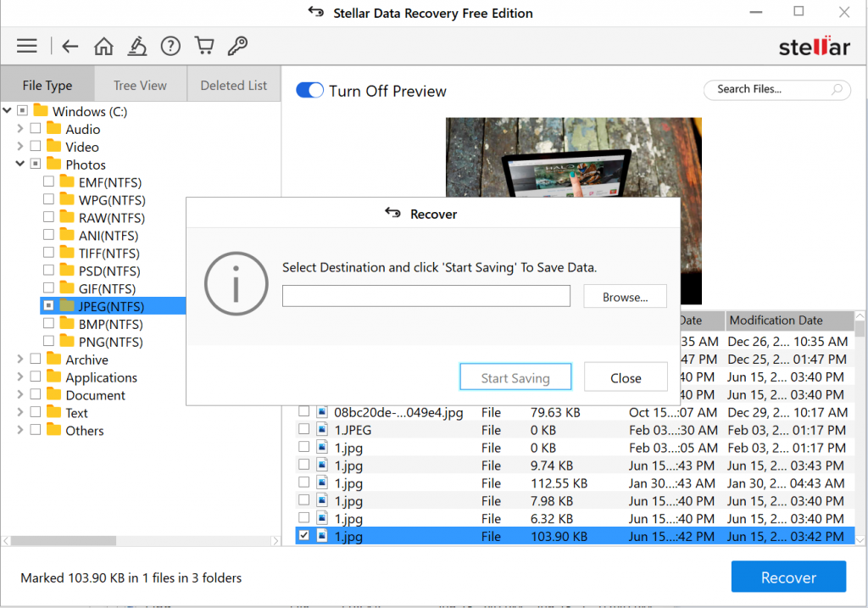The image size is (868, 608).
Task: Collapse the Photos tree node
Action: coord(20,164)
